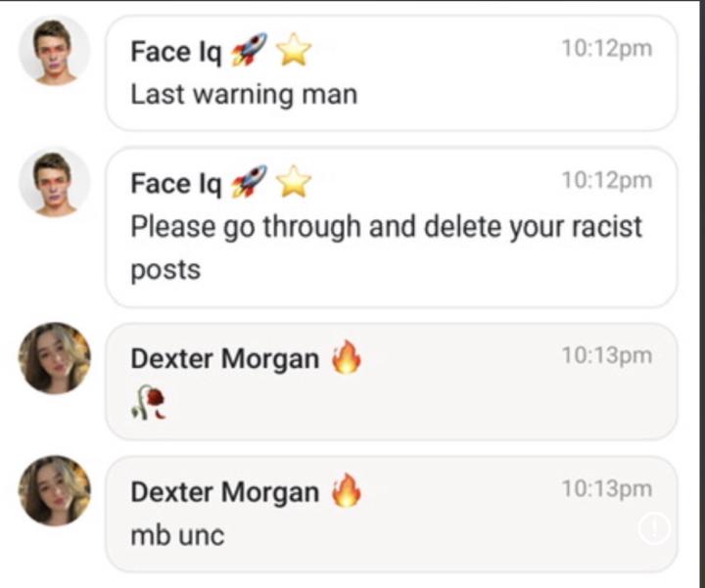Click Dexter Morgan avatar beside wilted rose message

pos(54,358)
